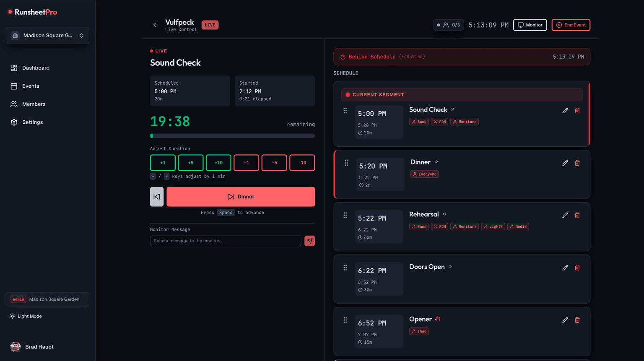Click the Band tag on Rehearsal
The image size is (644, 361).
click(x=419, y=226)
